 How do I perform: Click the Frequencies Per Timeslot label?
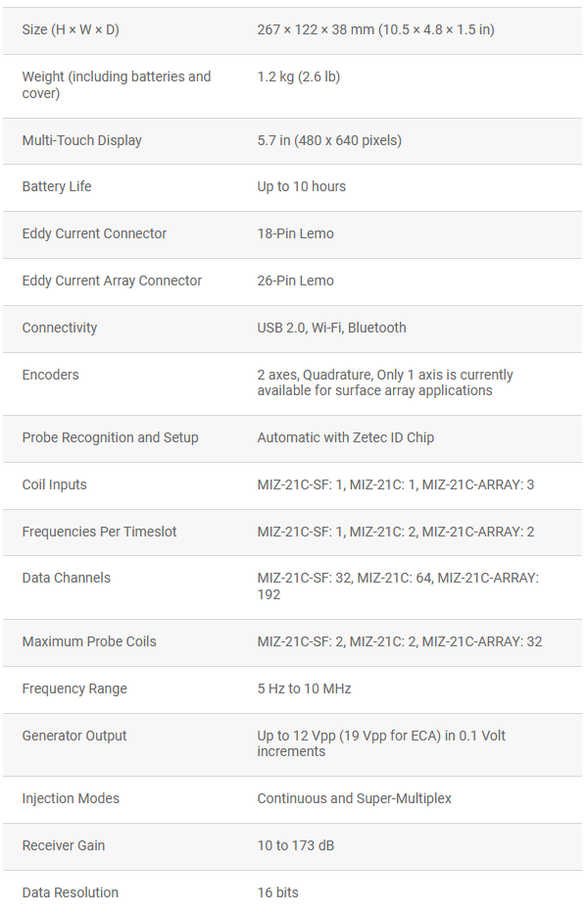click(x=100, y=532)
